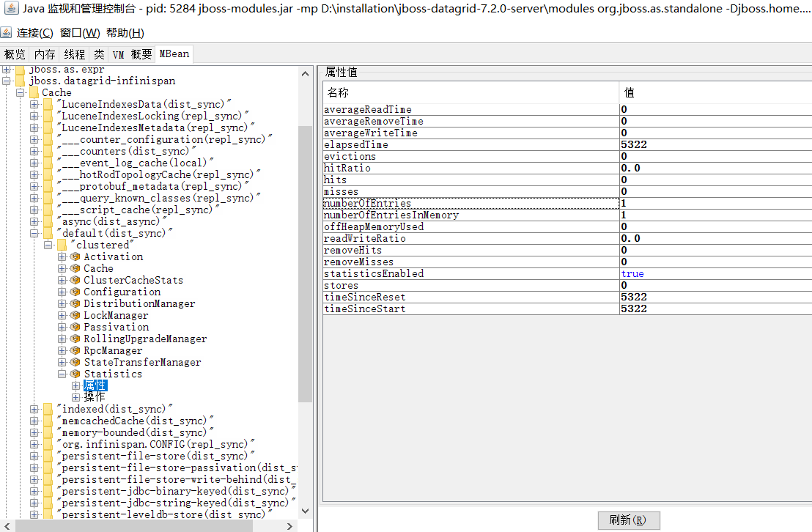Expand the persistent-jdbc-binary-keyed(dist_sync) node

coord(34,491)
